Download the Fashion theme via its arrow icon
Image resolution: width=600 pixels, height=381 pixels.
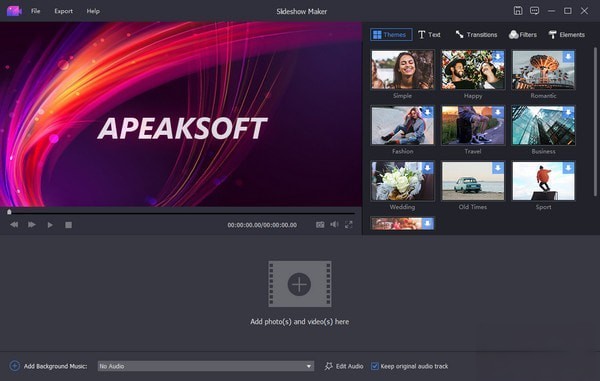(427, 112)
